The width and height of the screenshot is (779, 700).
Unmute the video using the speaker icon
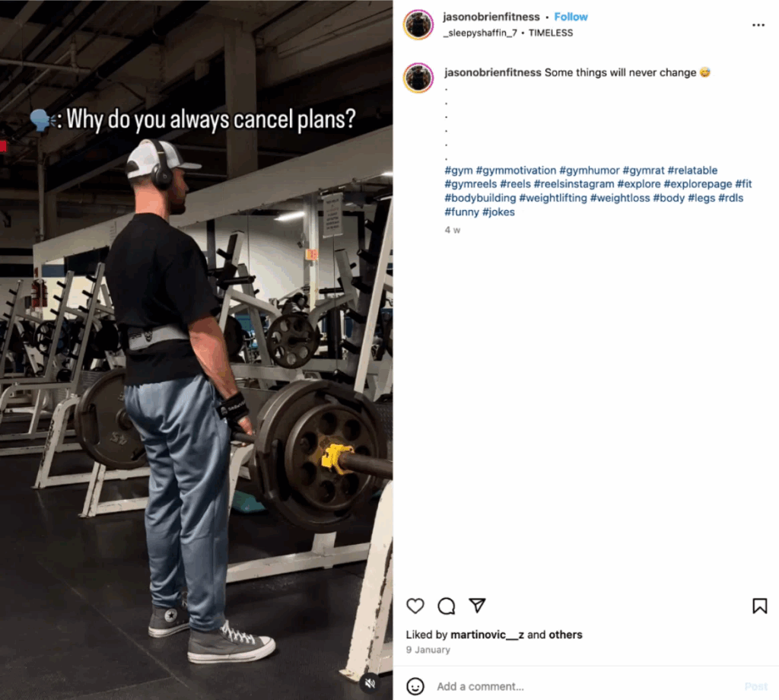pos(370,683)
